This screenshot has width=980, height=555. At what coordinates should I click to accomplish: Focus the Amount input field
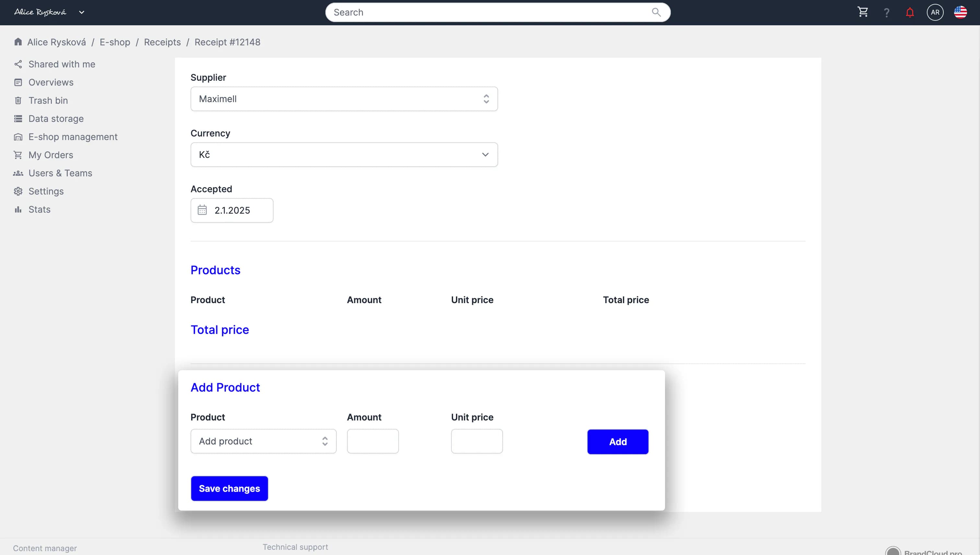(373, 441)
